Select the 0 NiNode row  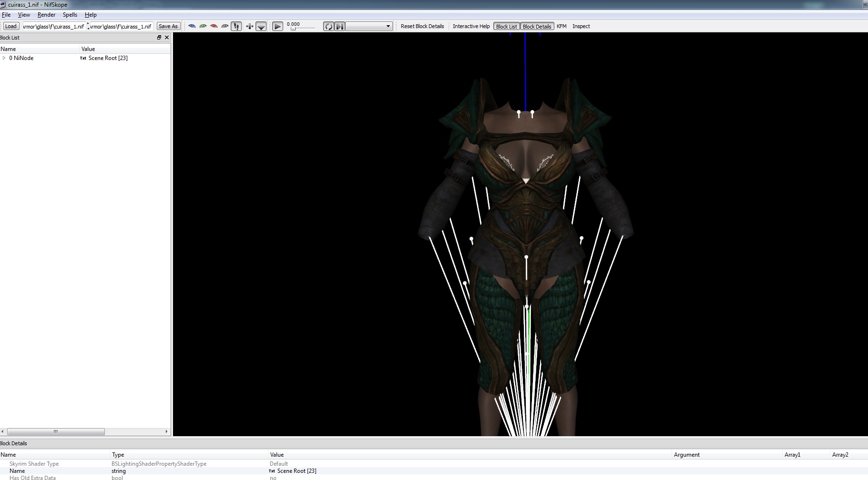(85, 58)
